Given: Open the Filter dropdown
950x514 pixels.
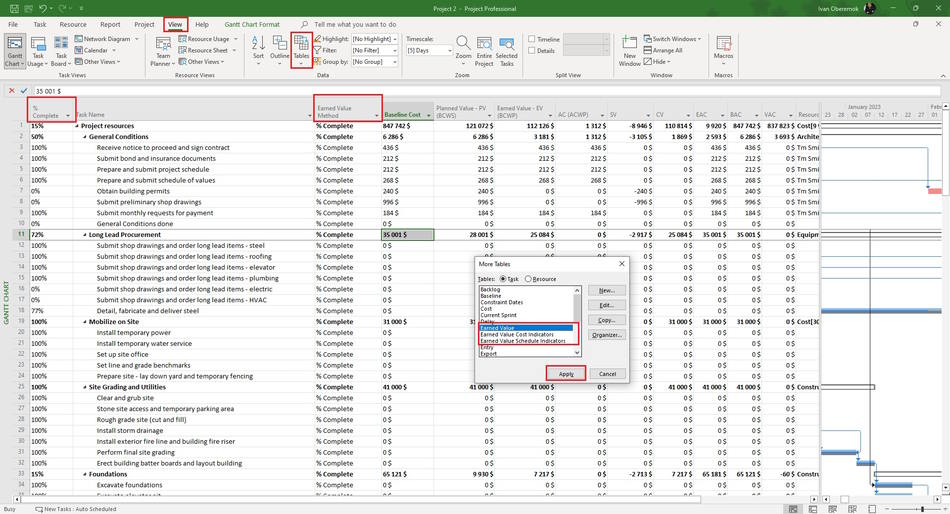Looking at the screenshot, I should tap(395, 50).
